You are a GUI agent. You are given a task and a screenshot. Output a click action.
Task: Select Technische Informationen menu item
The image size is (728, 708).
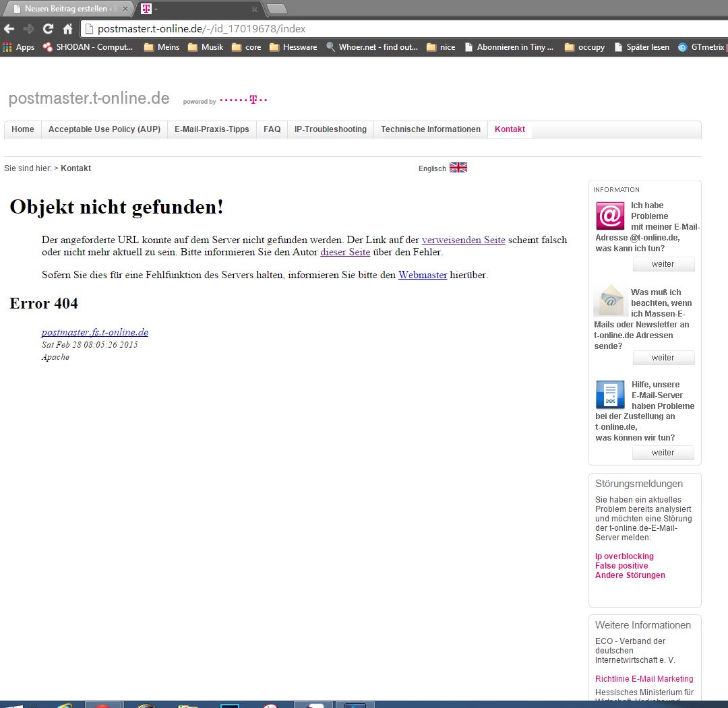430,129
